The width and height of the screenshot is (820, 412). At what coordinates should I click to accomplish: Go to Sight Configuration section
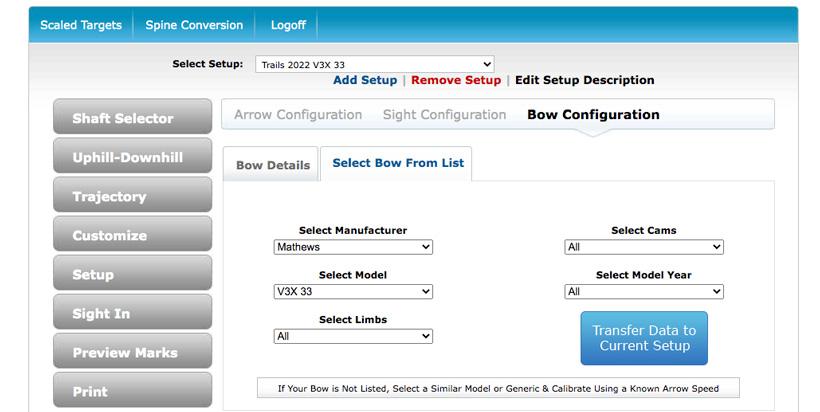444,115
